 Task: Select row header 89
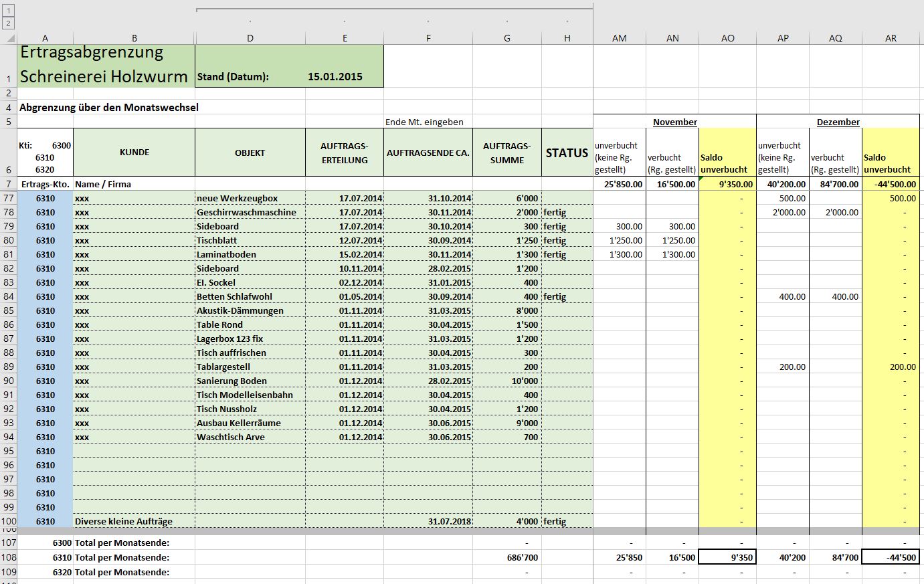coord(8,367)
